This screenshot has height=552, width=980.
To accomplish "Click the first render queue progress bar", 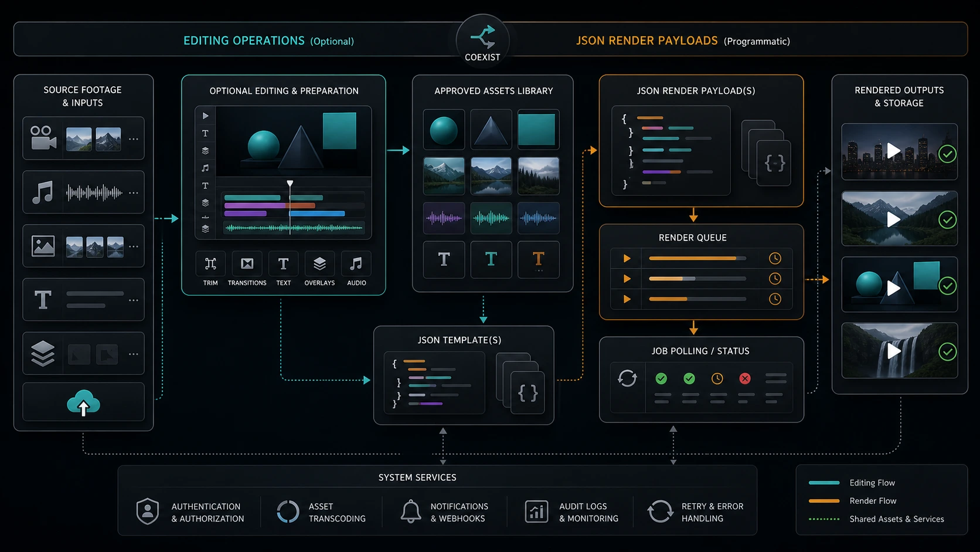I will click(x=697, y=258).
